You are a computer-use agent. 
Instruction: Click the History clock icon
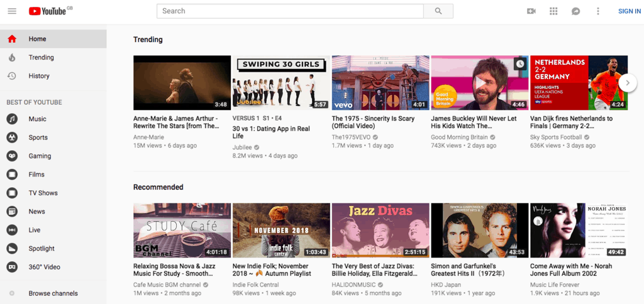(x=12, y=76)
